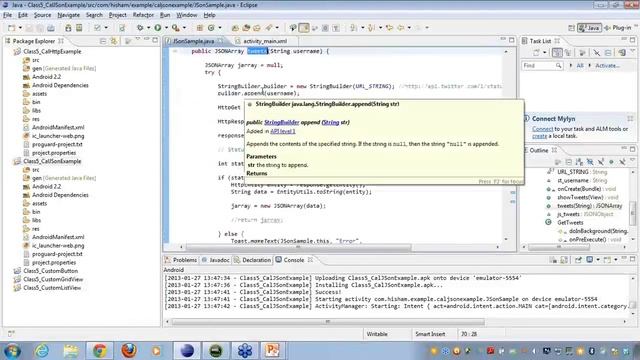Click Collapse All icon in Outline toolbar
The image size is (640, 360).
pyautogui.click(x=569, y=162)
